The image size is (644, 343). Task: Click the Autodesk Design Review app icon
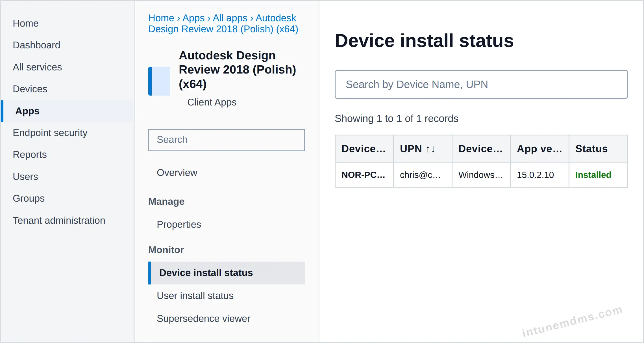[x=159, y=81]
